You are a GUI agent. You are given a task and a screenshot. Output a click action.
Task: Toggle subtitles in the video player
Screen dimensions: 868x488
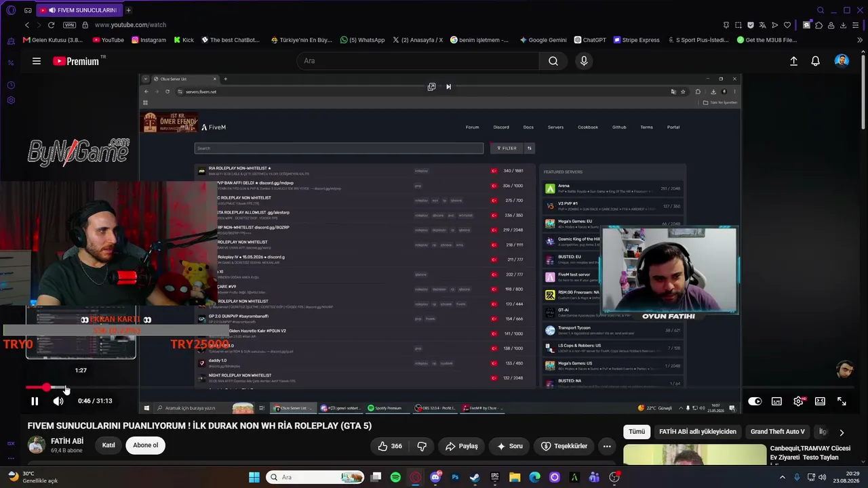pyautogui.click(x=776, y=401)
